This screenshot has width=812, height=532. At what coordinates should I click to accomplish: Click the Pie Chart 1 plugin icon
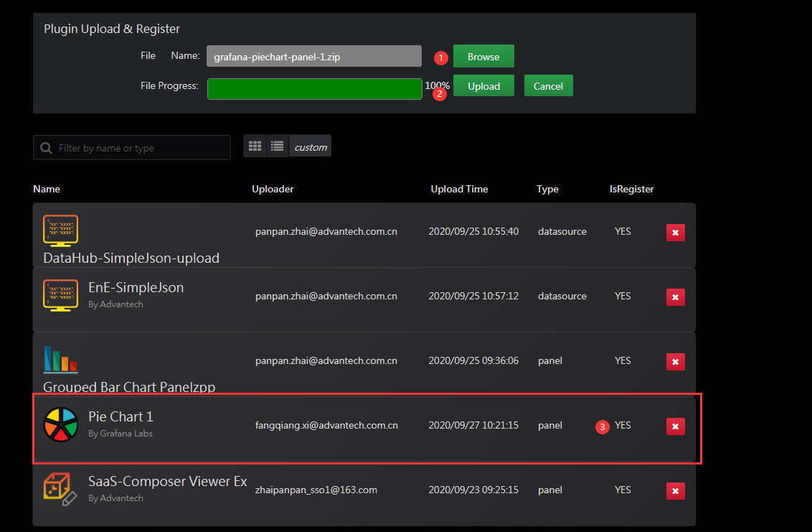(60, 425)
